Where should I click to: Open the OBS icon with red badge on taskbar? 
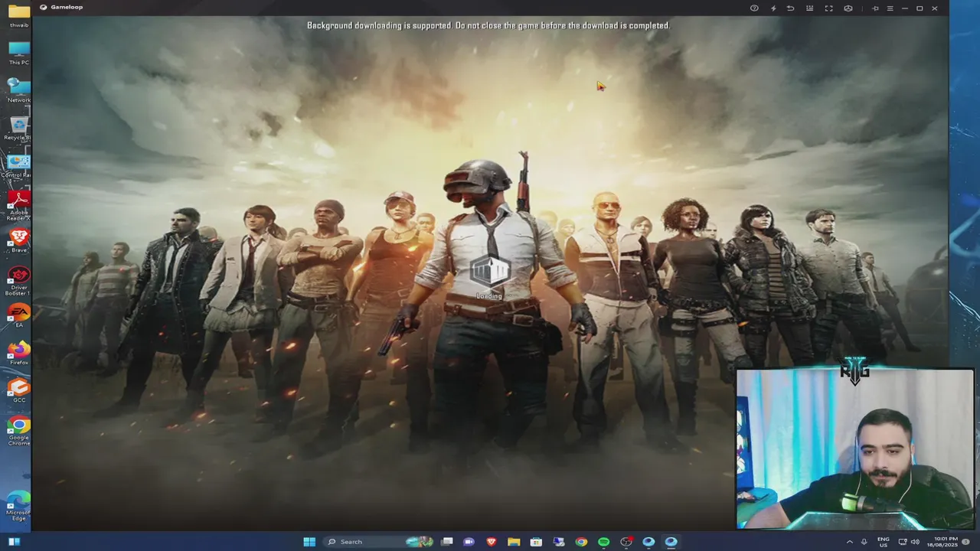pyautogui.click(x=626, y=542)
